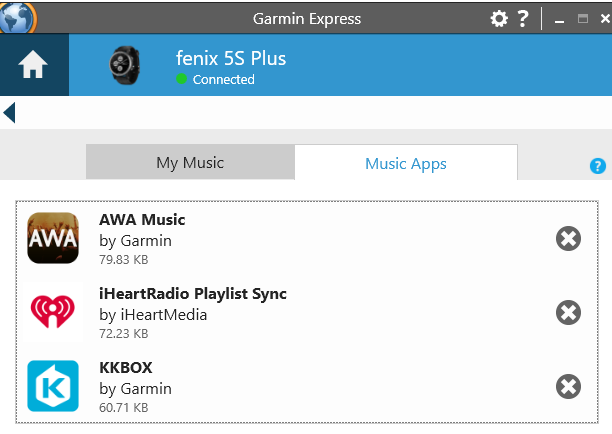Click the green Connected status indicator
This screenshot has width=612, height=434.
point(182,79)
